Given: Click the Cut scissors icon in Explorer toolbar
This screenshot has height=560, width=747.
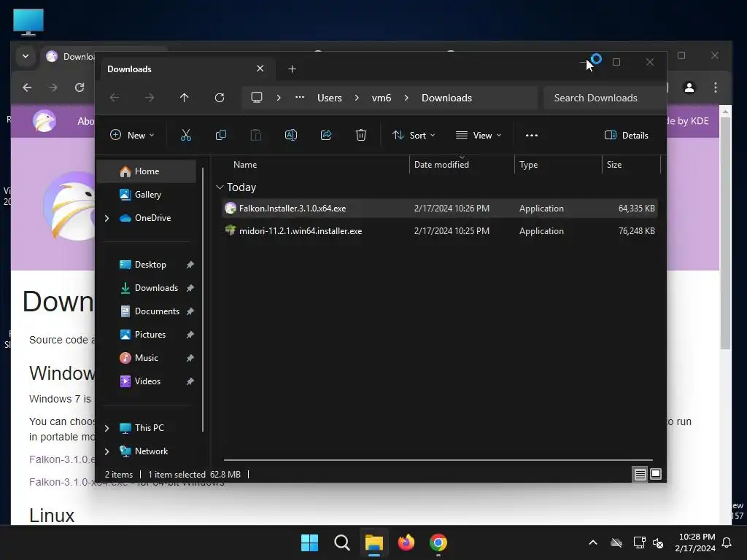Looking at the screenshot, I should [186, 135].
